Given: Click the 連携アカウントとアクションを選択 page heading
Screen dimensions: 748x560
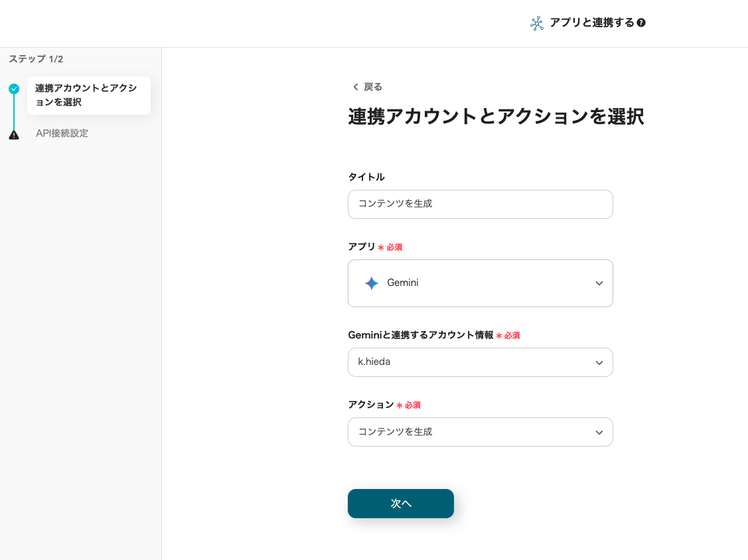Looking at the screenshot, I should [x=496, y=117].
